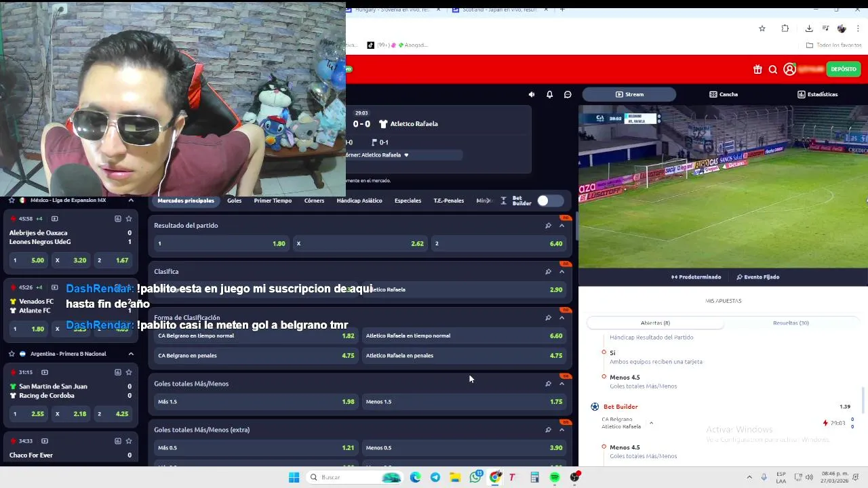The height and width of the screenshot is (488, 868).
Task: Open the Córner Atletico Rafaela dropdown
Action: 406,155
